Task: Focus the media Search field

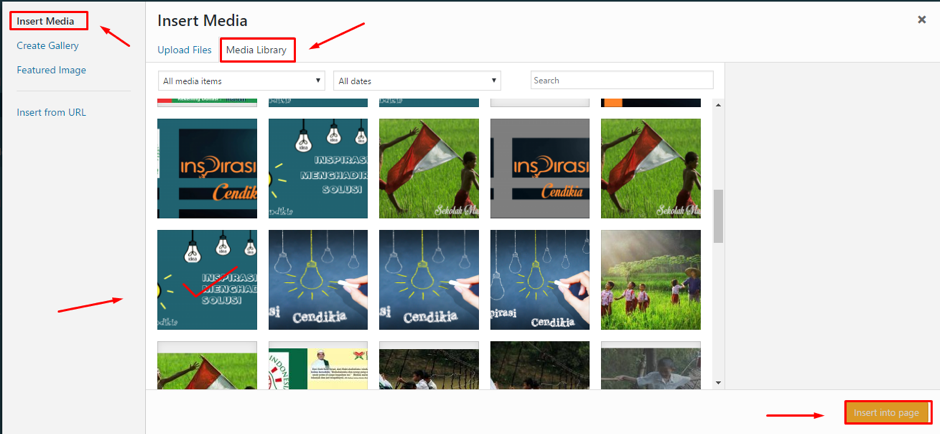Action: (x=622, y=80)
